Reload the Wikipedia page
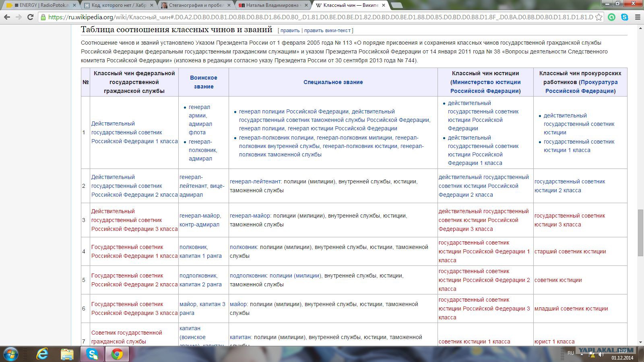 (30, 17)
